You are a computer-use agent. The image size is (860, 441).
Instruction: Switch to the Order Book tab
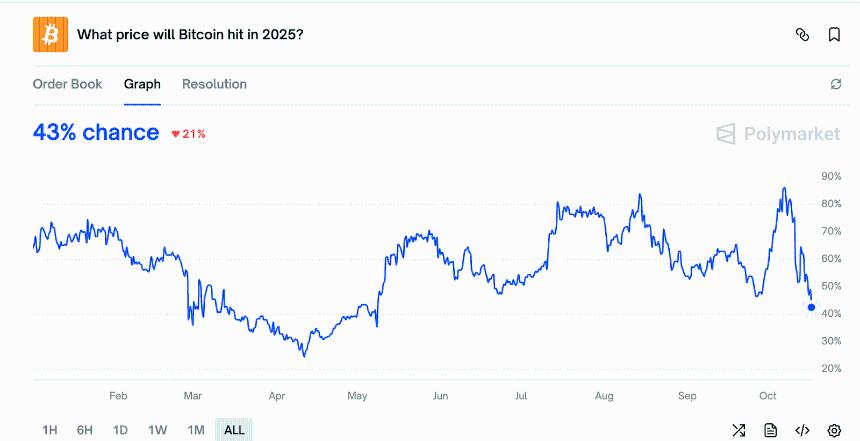point(67,84)
